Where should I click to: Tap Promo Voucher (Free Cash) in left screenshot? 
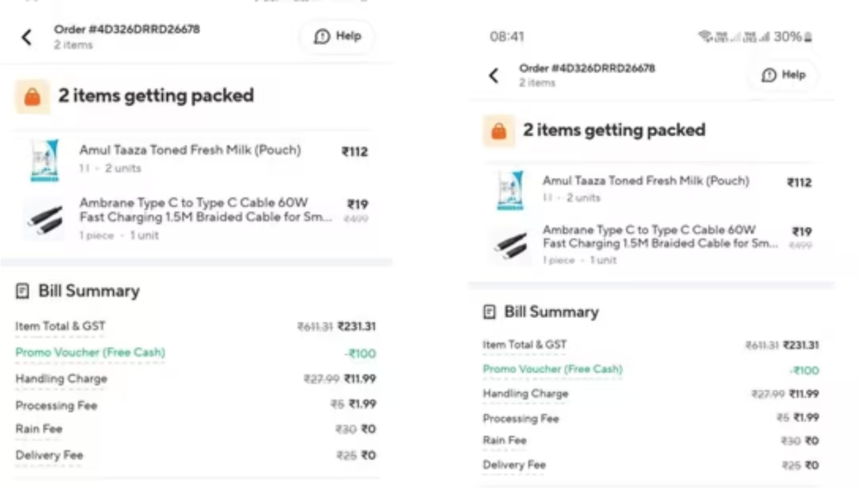click(90, 352)
